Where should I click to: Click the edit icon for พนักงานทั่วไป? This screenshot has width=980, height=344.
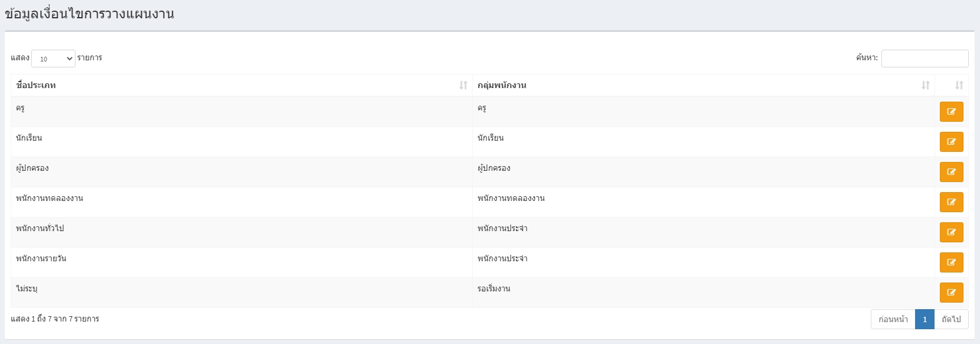point(951,232)
